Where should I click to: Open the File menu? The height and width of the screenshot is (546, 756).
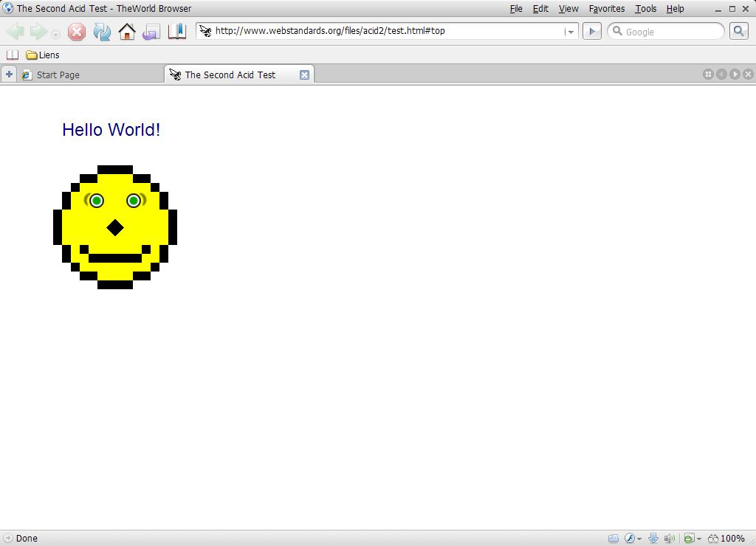click(516, 9)
